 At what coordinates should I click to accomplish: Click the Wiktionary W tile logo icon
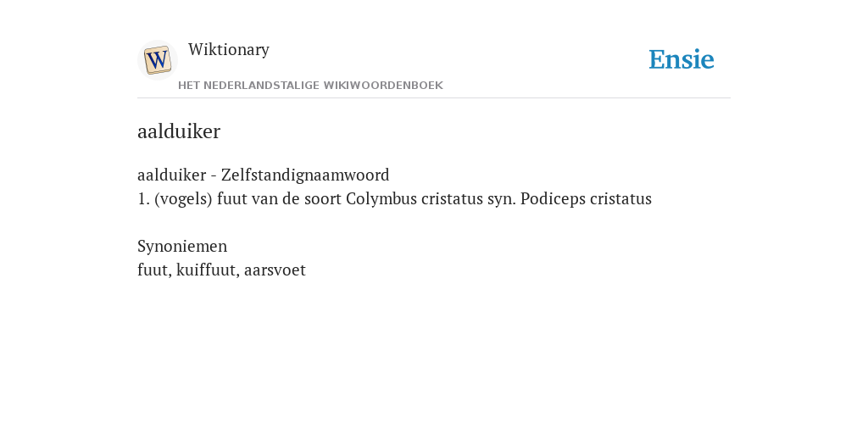(158, 60)
